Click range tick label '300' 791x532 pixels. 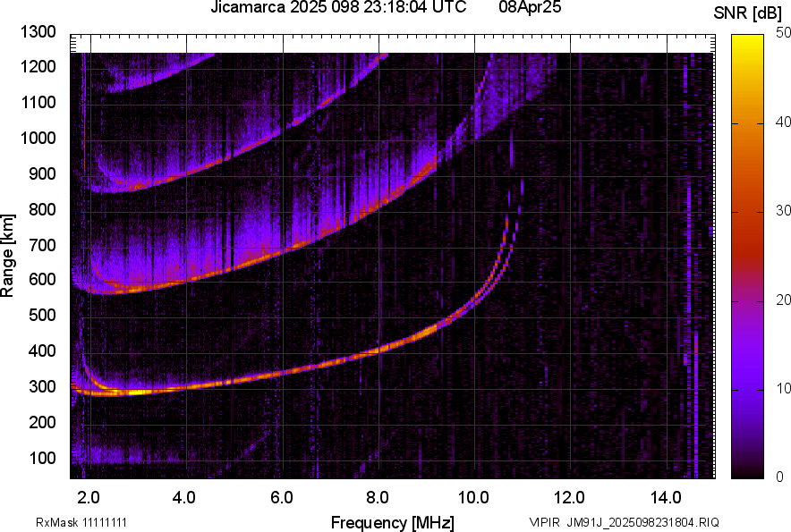click(x=42, y=387)
